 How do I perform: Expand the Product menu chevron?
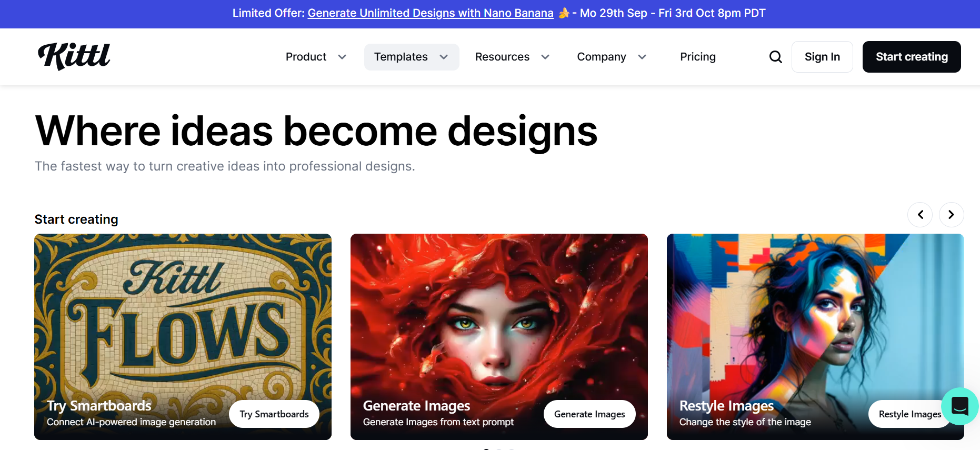click(x=342, y=57)
